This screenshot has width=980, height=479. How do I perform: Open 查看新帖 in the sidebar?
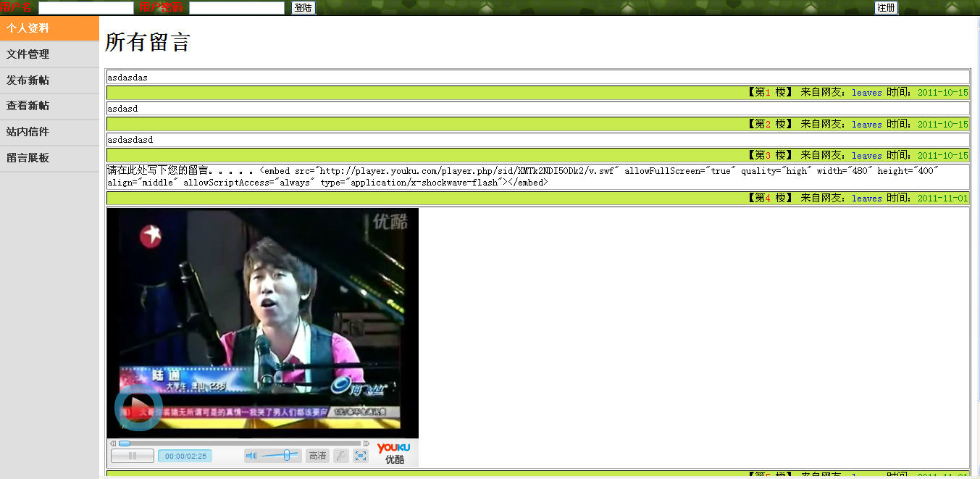point(49,106)
